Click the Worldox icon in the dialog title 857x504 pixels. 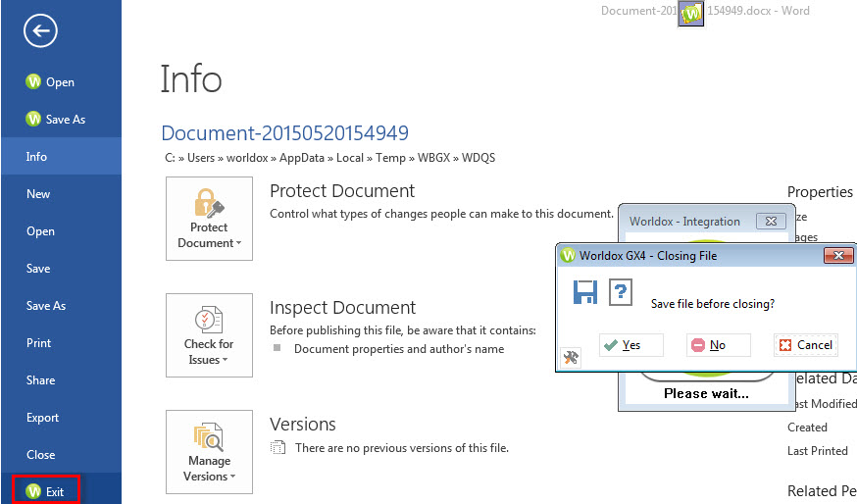click(569, 255)
